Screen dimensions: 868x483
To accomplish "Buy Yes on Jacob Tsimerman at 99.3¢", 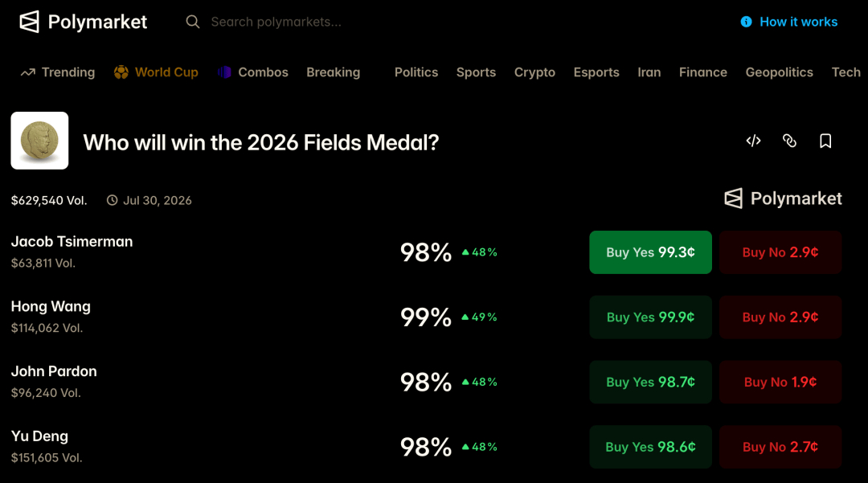I will tap(650, 252).
